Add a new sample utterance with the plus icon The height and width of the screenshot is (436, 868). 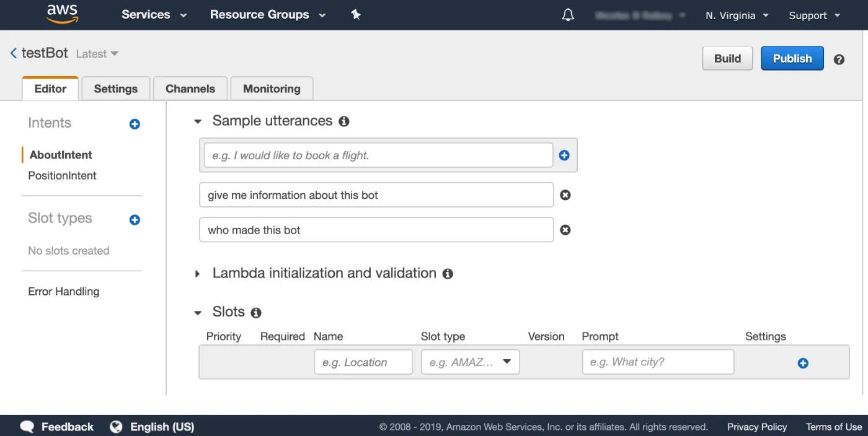[564, 155]
